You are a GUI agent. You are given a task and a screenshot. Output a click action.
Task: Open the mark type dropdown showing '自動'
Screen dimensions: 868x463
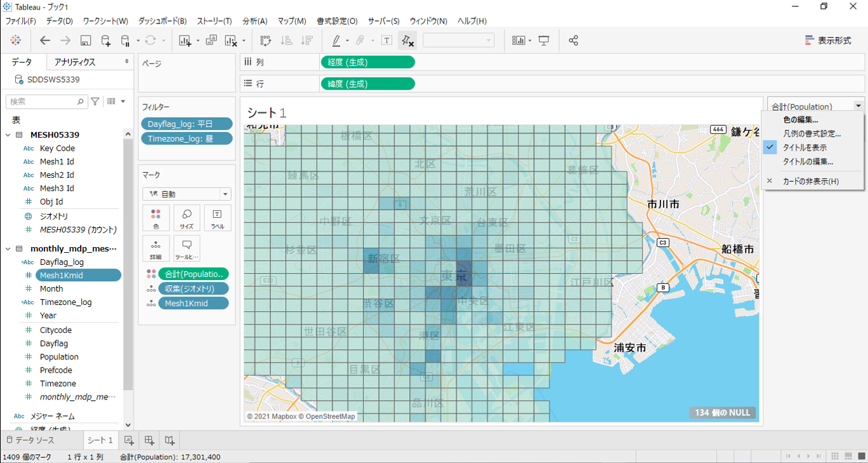pos(187,194)
